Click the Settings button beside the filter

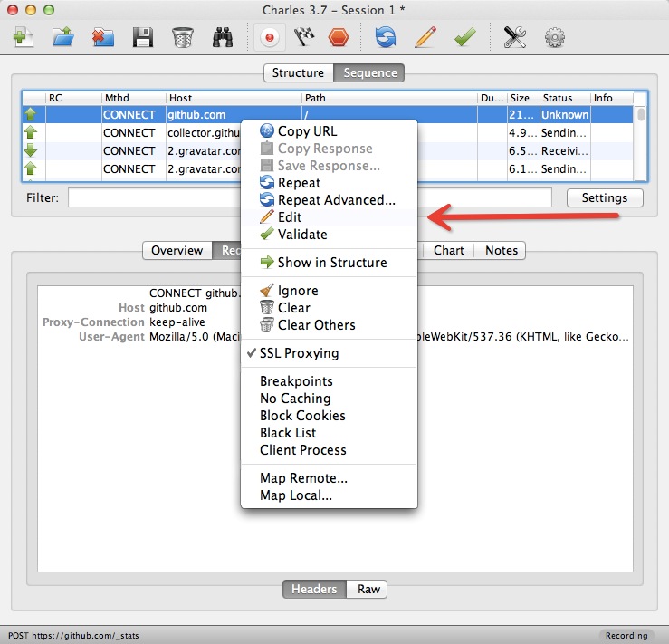604,197
